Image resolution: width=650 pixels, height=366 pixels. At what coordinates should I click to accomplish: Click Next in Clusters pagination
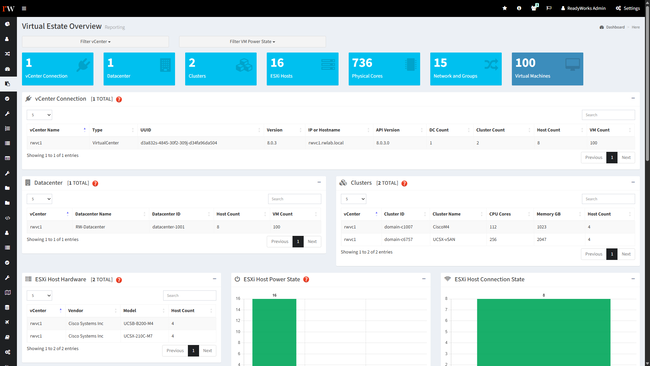[626, 254]
